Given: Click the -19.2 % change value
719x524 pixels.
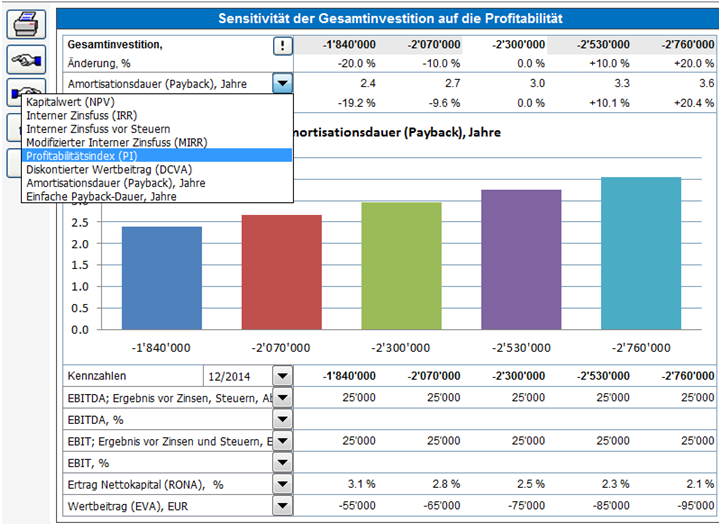Looking at the screenshot, I should point(356,103).
